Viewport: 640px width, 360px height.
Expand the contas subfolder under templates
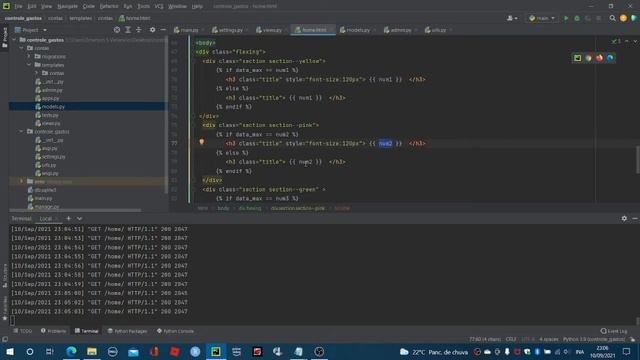tap(36, 73)
